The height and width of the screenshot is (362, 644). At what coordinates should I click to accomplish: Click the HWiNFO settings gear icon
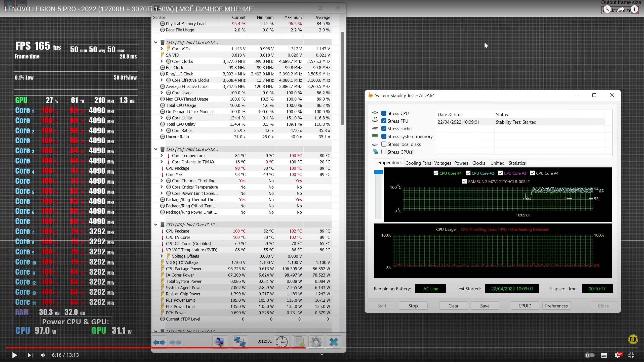click(x=316, y=342)
